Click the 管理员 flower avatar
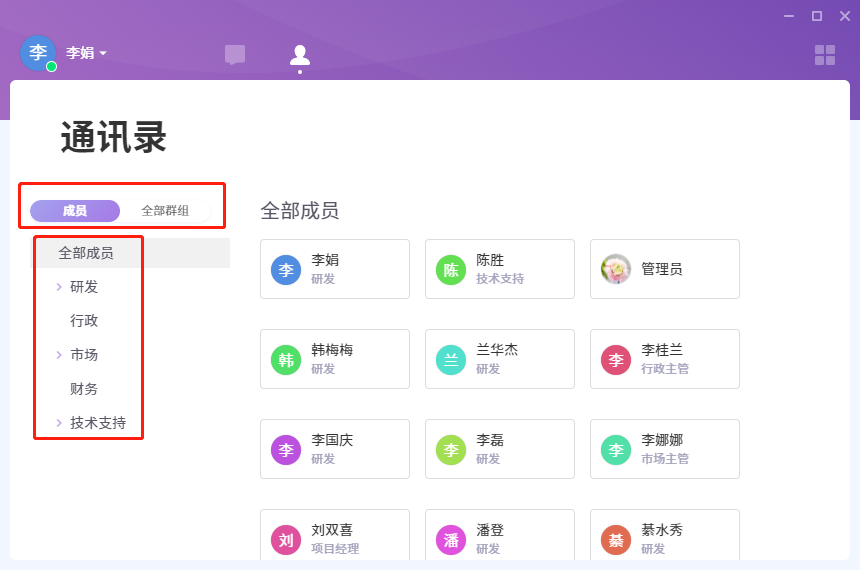 point(616,269)
